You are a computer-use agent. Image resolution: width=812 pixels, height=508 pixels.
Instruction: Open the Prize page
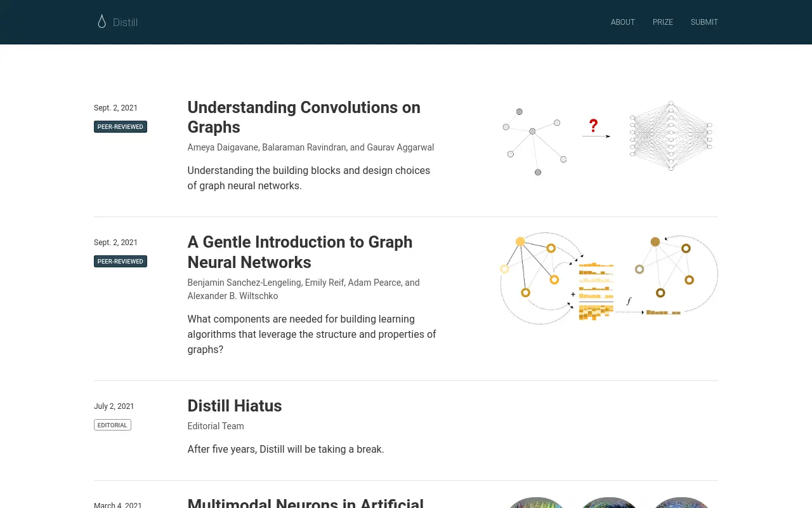pos(663,22)
